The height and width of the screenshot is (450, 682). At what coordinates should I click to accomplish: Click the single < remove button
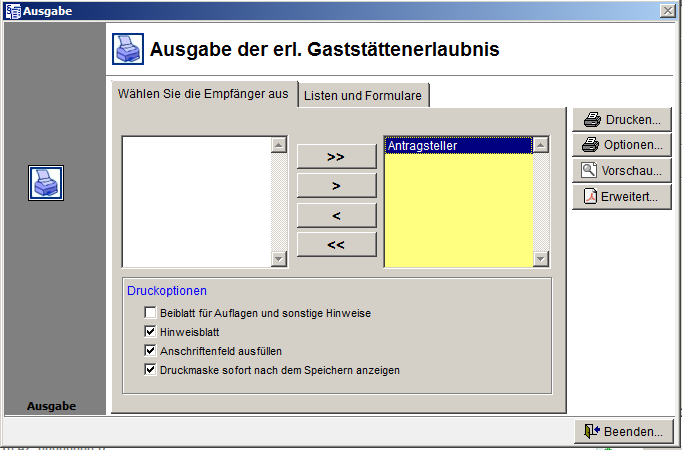pyautogui.click(x=336, y=215)
